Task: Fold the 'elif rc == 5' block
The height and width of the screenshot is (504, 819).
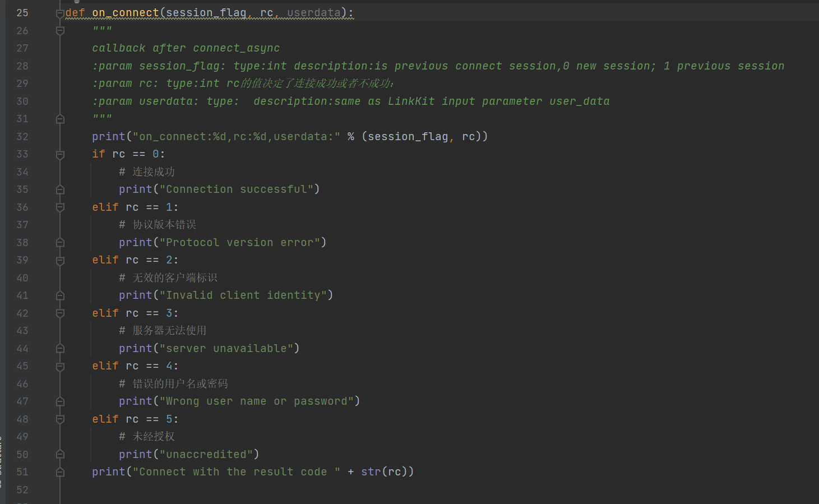Action: click(60, 419)
